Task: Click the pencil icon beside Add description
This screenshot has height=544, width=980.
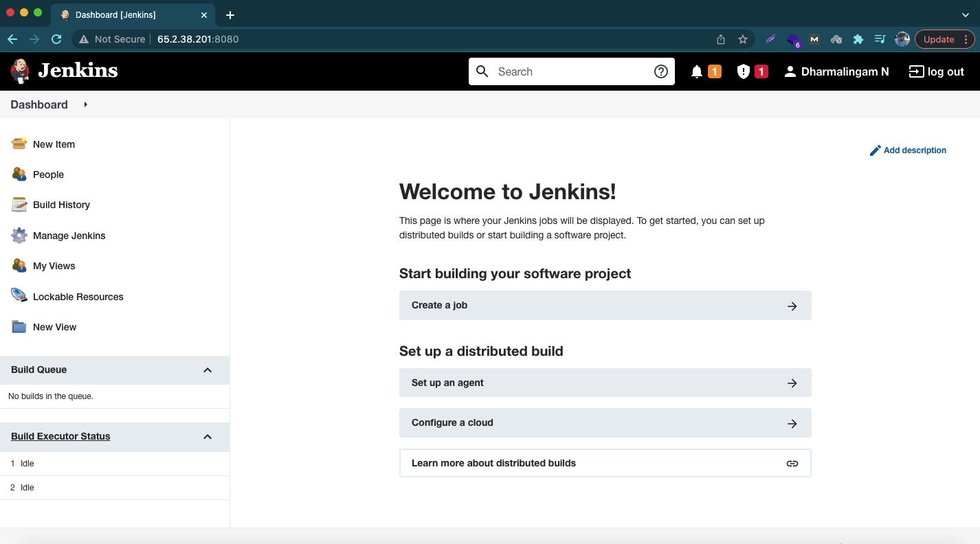Action: click(875, 150)
